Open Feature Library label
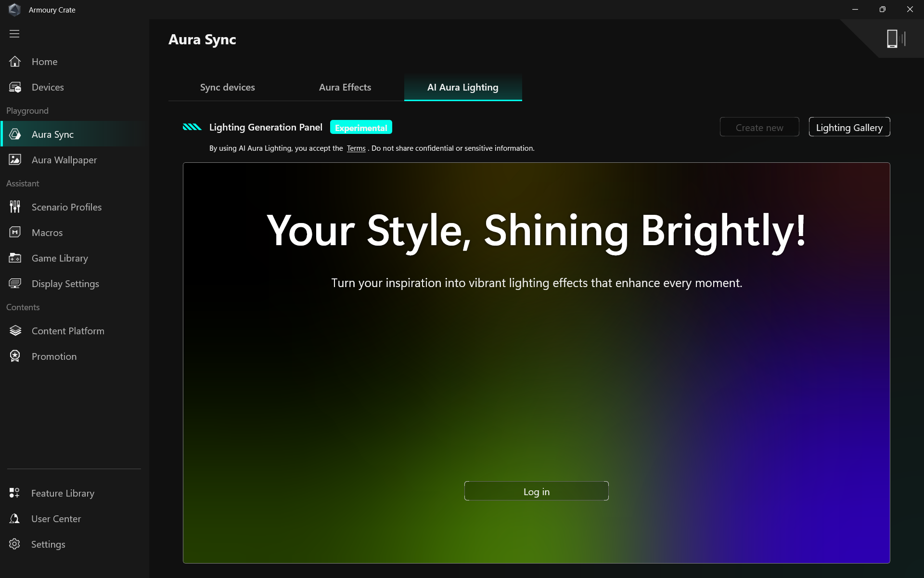Viewport: 924px width, 578px height. click(63, 493)
